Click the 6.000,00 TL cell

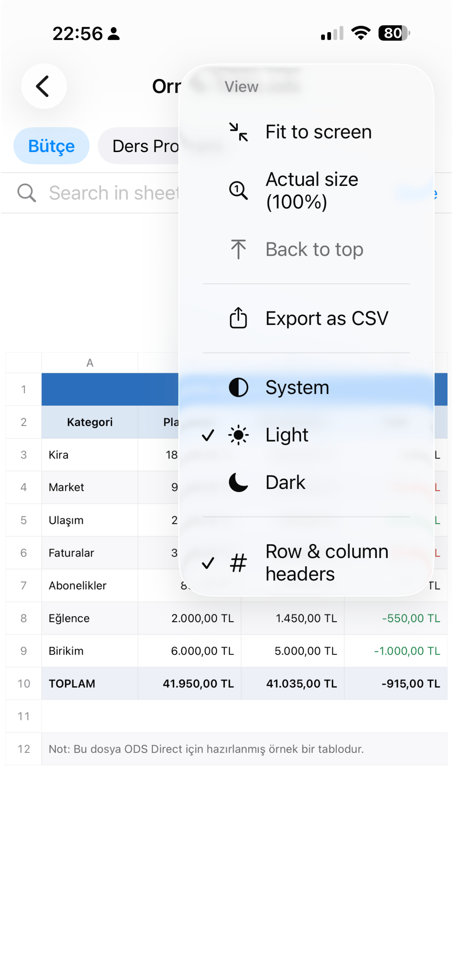(x=189, y=651)
